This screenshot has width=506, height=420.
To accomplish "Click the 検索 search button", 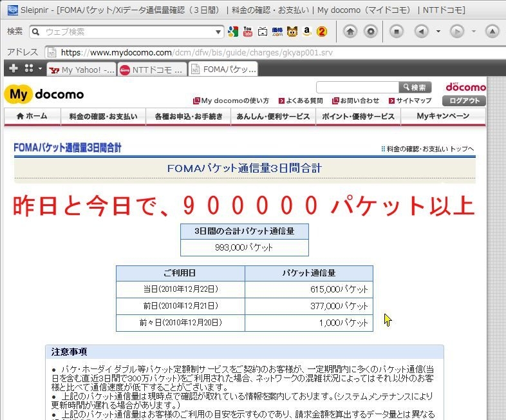I will [415, 87].
